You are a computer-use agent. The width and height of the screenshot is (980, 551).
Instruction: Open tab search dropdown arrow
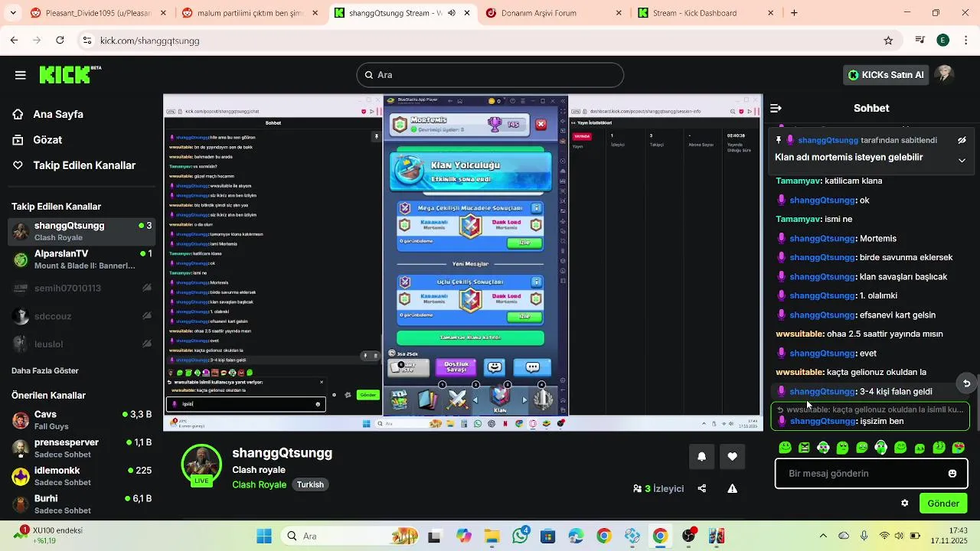tap(11, 13)
